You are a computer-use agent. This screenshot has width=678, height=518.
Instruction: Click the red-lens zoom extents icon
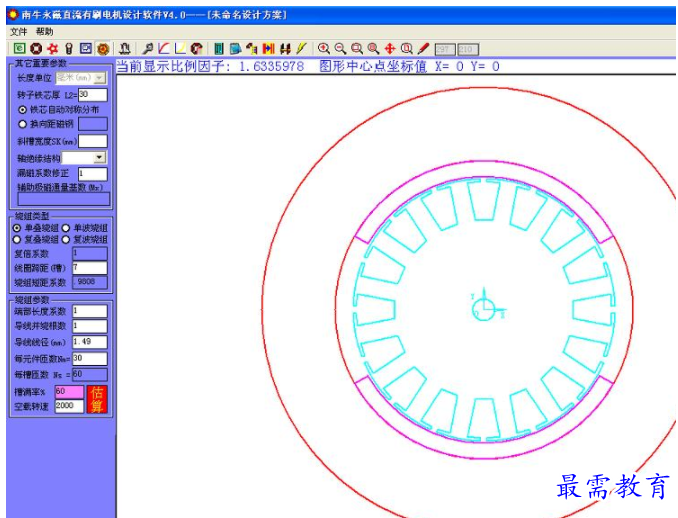coord(373,48)
